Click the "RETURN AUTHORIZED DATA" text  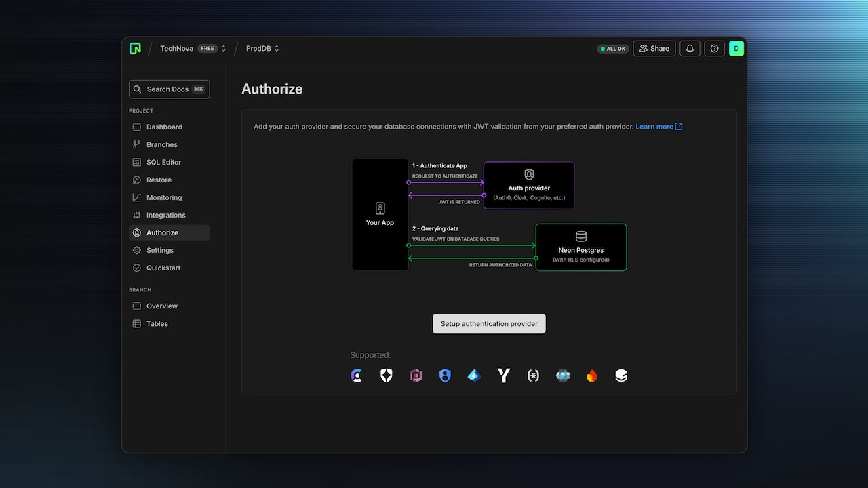point(500,265)
